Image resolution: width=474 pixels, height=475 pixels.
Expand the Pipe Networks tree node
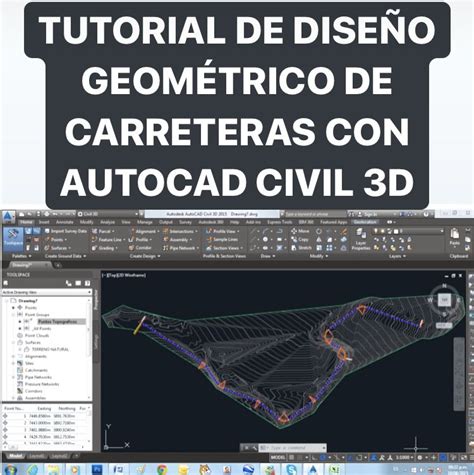[x=14, y=377]
